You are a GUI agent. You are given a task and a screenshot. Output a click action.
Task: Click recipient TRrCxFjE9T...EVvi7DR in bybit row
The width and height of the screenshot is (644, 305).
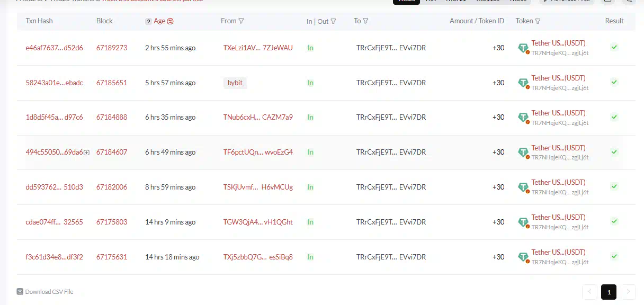coord(391,83)
